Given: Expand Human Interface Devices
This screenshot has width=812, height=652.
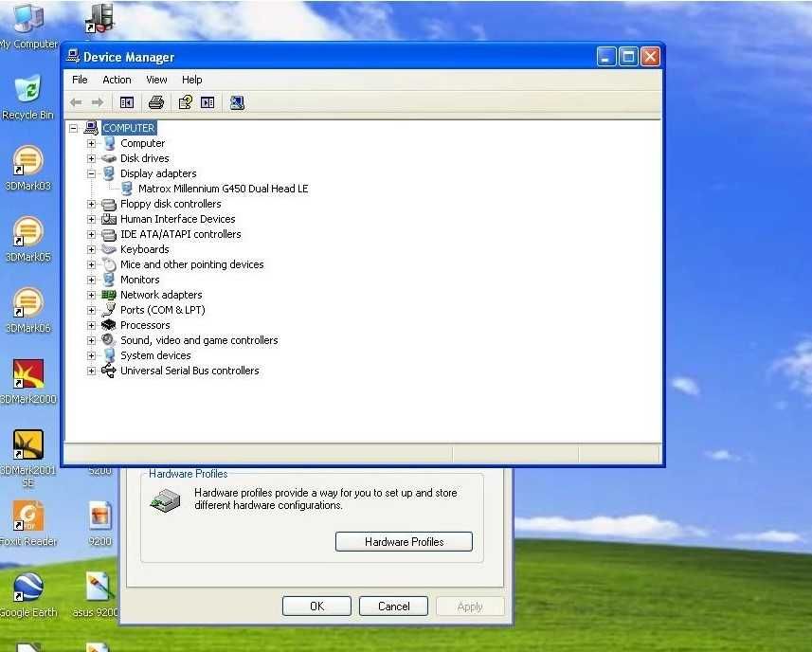Looking at the screenshot, I should (92, 219).
